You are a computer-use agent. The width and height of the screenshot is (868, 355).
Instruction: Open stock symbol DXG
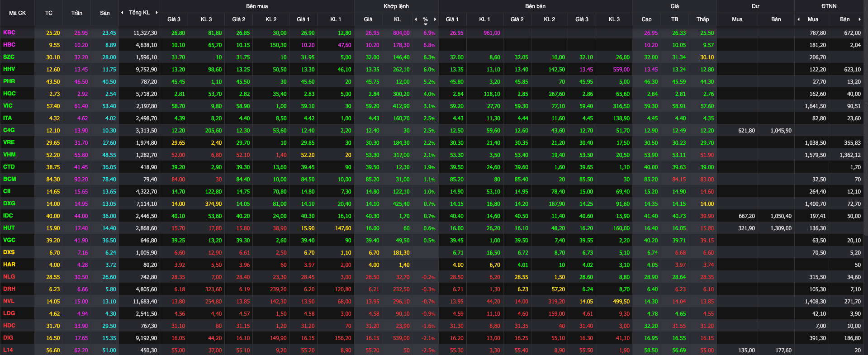9,204
